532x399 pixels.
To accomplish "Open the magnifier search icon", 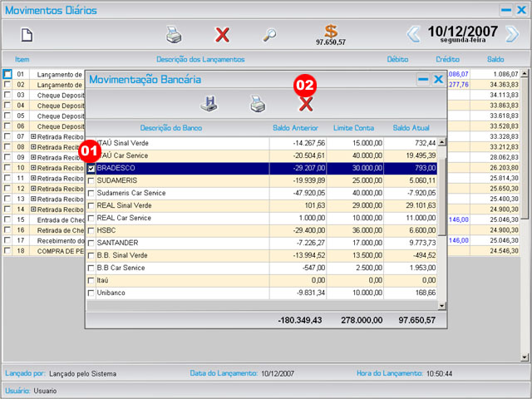I will pyautogui.click(x=270, y=35).
